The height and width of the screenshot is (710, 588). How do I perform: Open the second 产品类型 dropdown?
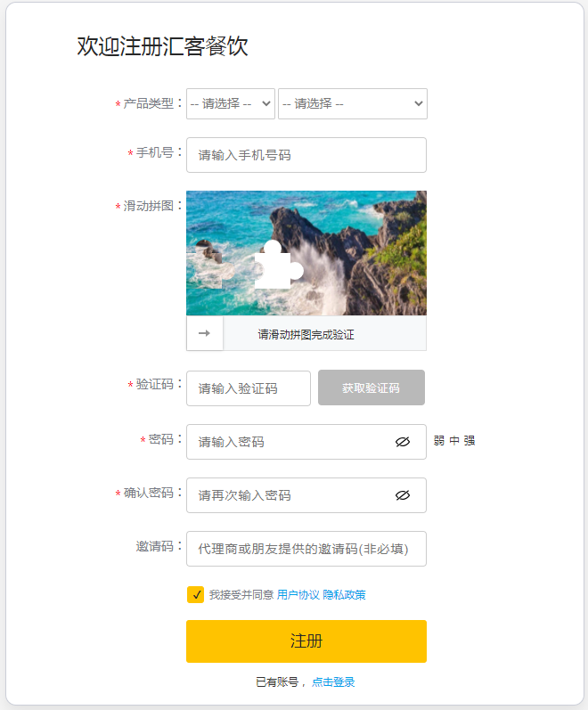click(x=353, y=103)
